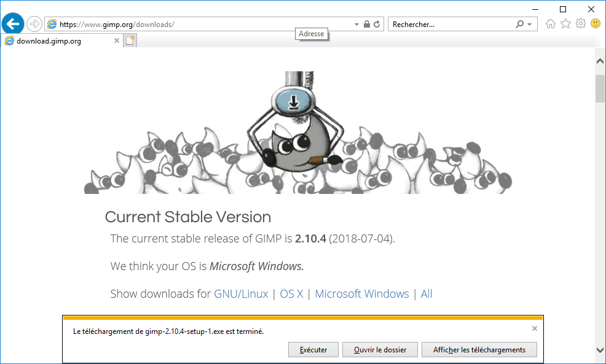This screenshot has height=364, width=606.
Task: Click the search magnifier icon
Action: tap(520, 25)
